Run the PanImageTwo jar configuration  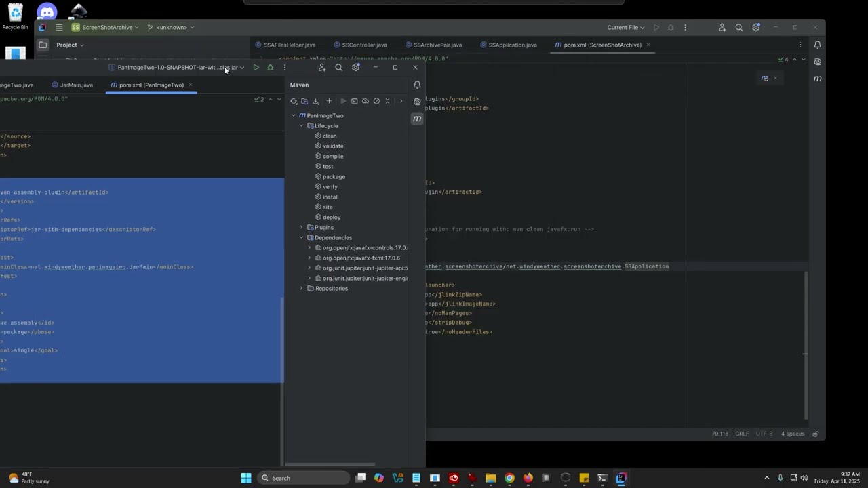coord(256,68)
